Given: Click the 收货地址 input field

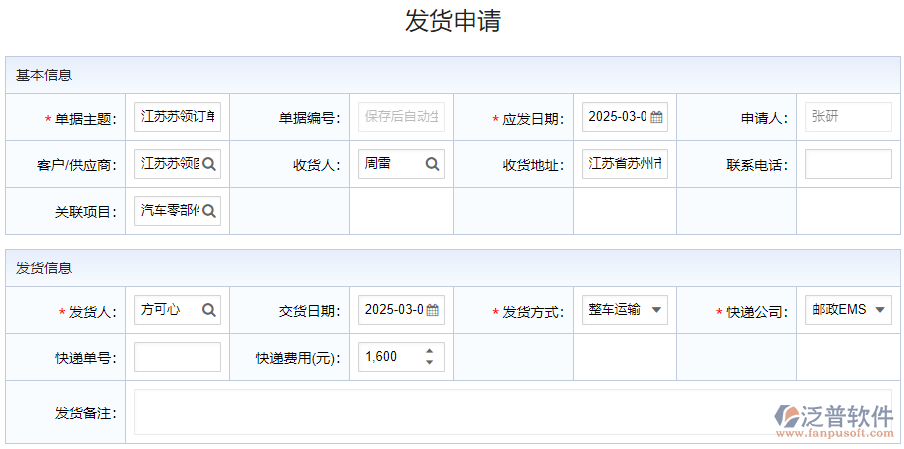Looking at the screenshot, I should click(625, 164).
